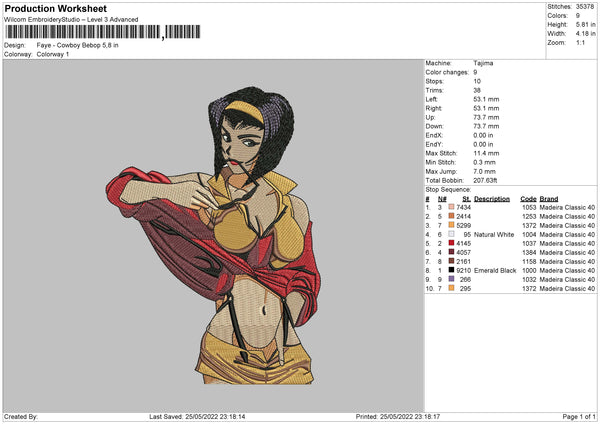
Task: Click the trims value '38'
Action: tap(477, 90)
